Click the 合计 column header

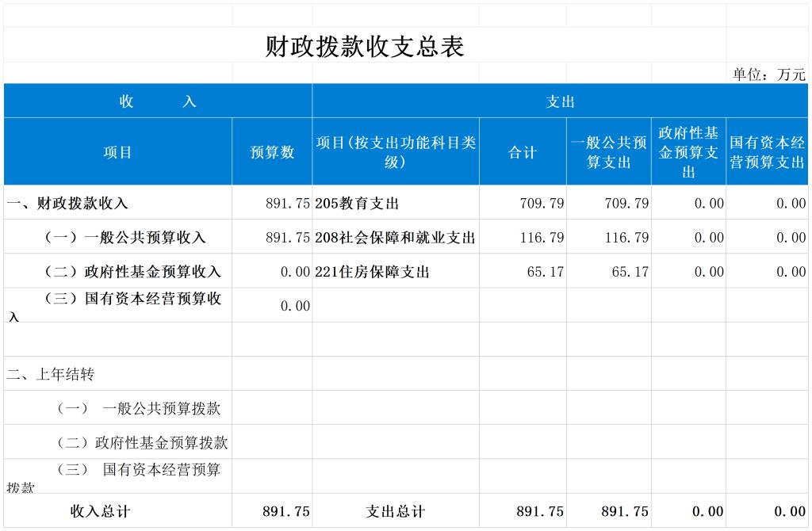point(523,152)
